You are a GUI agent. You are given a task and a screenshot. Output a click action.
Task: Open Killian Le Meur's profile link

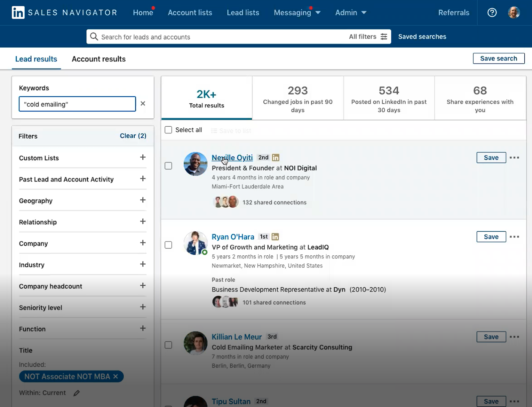tap(237, 337)
